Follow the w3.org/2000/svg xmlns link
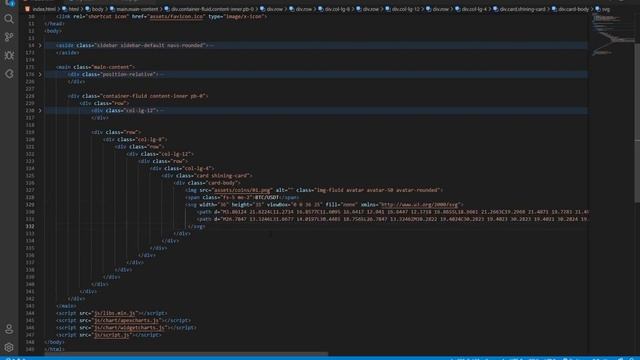This screenshot has height=360, width=640. tap(419, 205)
